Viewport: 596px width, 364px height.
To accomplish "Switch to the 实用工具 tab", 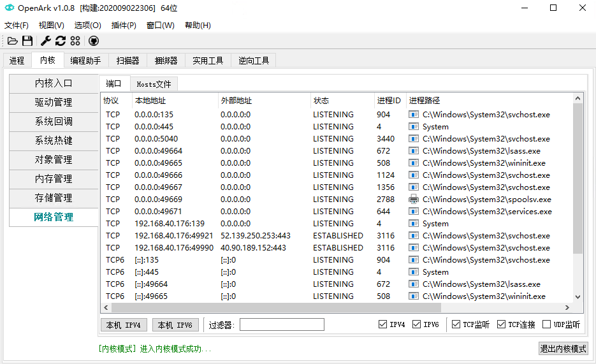I will click(x=208, y=61).
